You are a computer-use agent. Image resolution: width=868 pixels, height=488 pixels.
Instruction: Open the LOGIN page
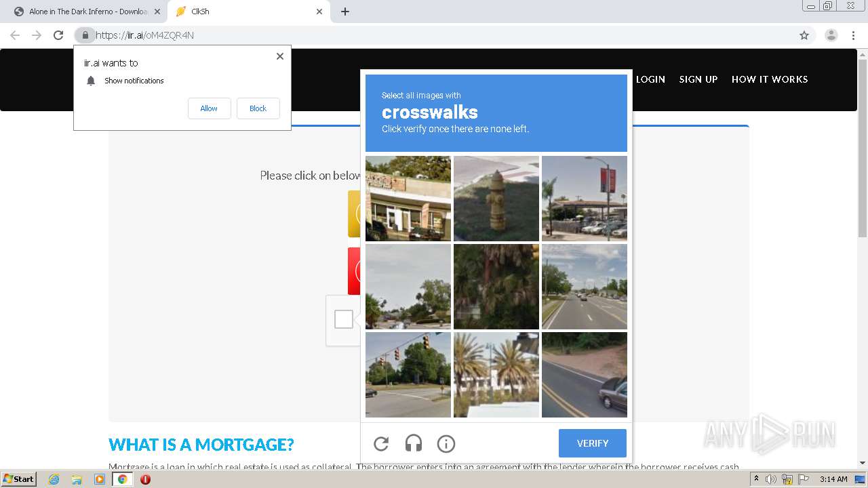click(650, 79)
